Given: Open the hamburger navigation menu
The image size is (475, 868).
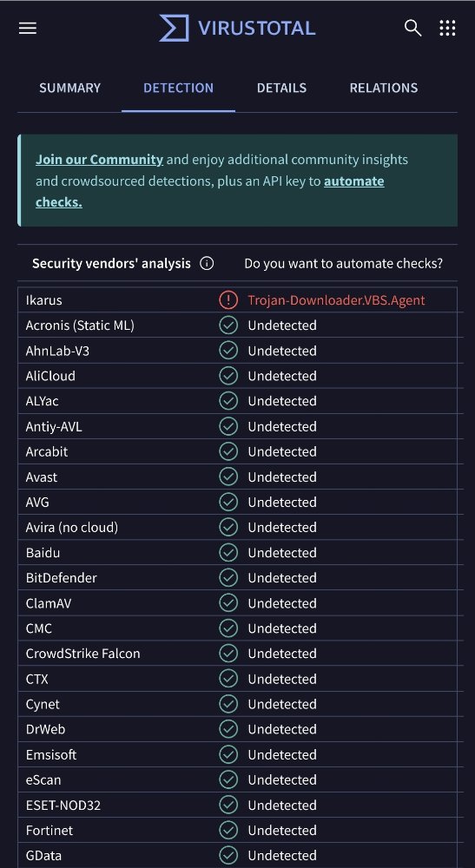Looking at the screenshot, I should pos(28,29).
